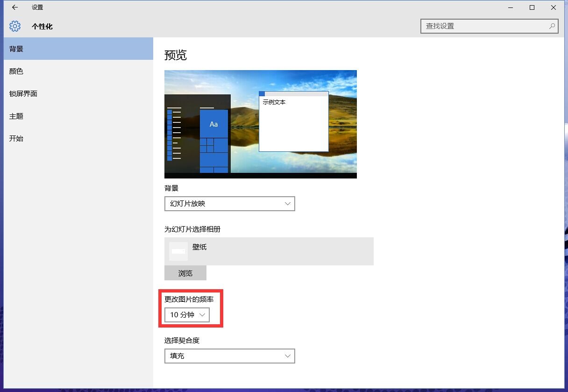
Task: Open the 幻灯片放映 background dropdown
Action: (229, 204)
